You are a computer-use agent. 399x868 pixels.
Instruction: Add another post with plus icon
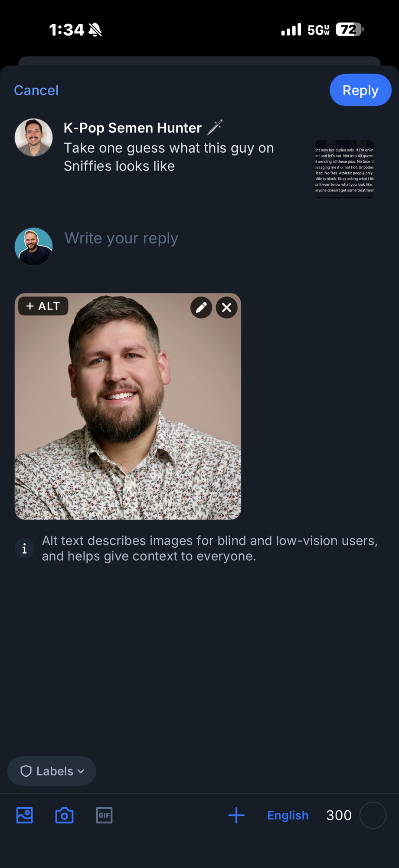click(236, 815)
